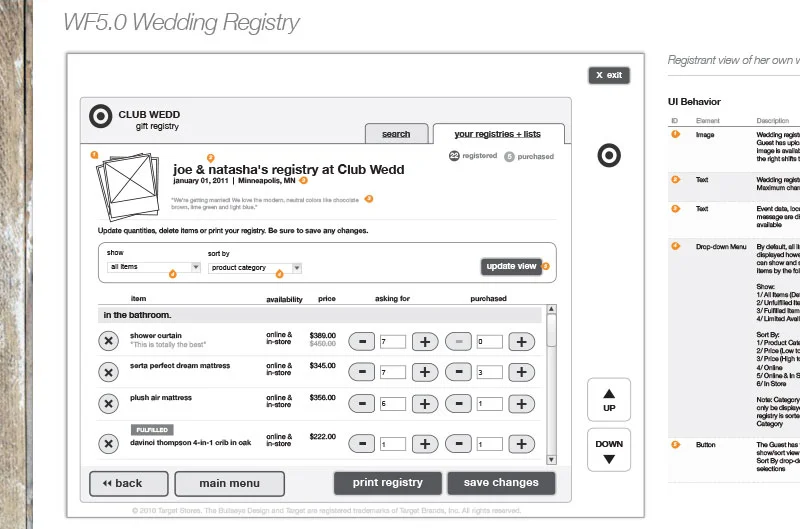The image size is (800, 529).
Task: Switch to your registries + lists tab
Action: pyautogui.click(x=497, y=134)
